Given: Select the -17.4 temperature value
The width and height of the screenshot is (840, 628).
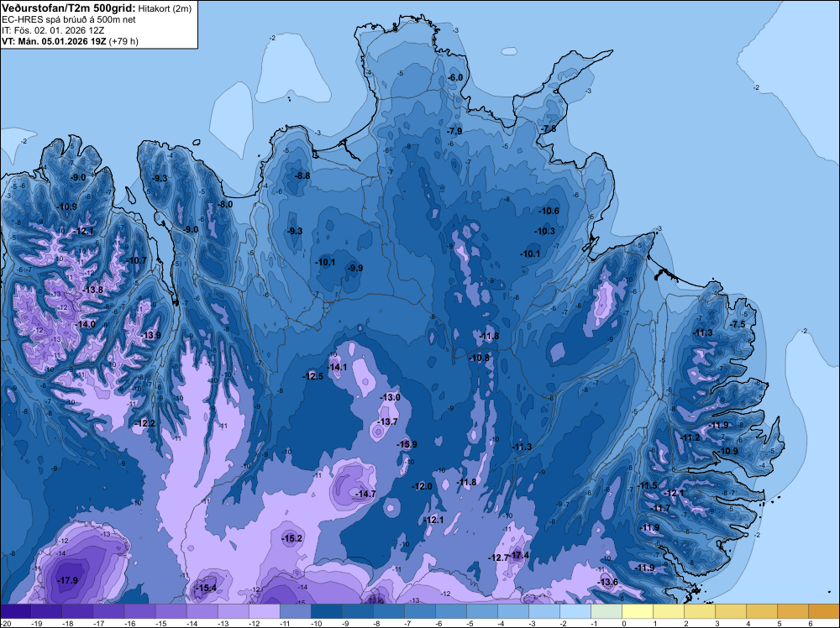Looking at the screenshot, I should click(519, 555).
